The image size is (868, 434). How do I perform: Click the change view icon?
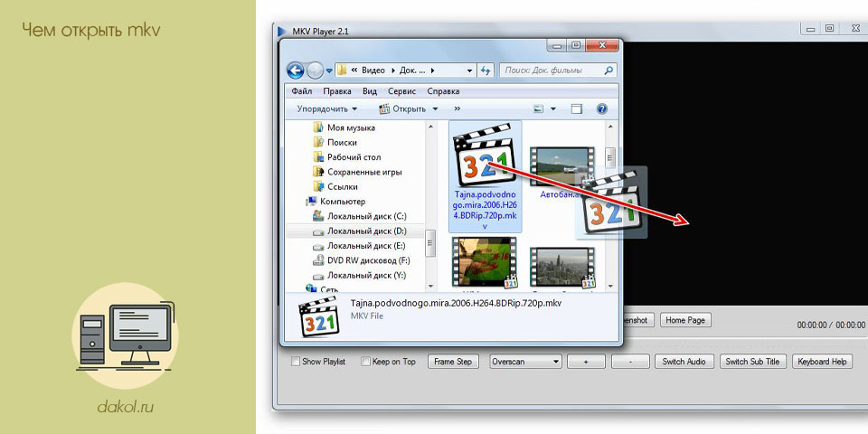[538, 109]
